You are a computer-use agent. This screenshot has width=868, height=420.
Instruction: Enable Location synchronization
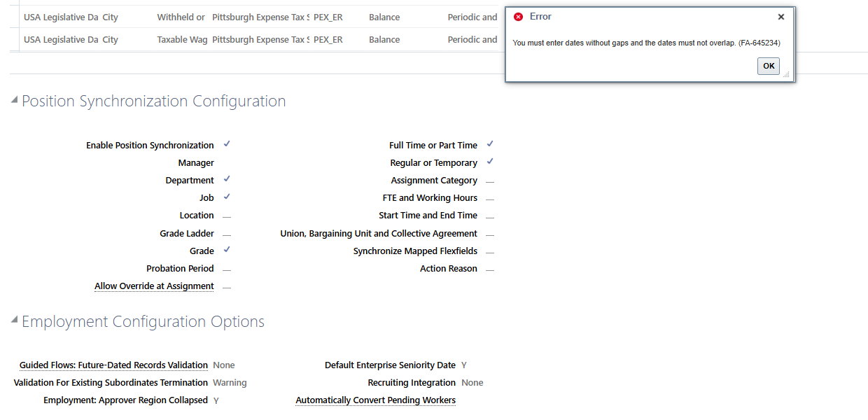226,215
